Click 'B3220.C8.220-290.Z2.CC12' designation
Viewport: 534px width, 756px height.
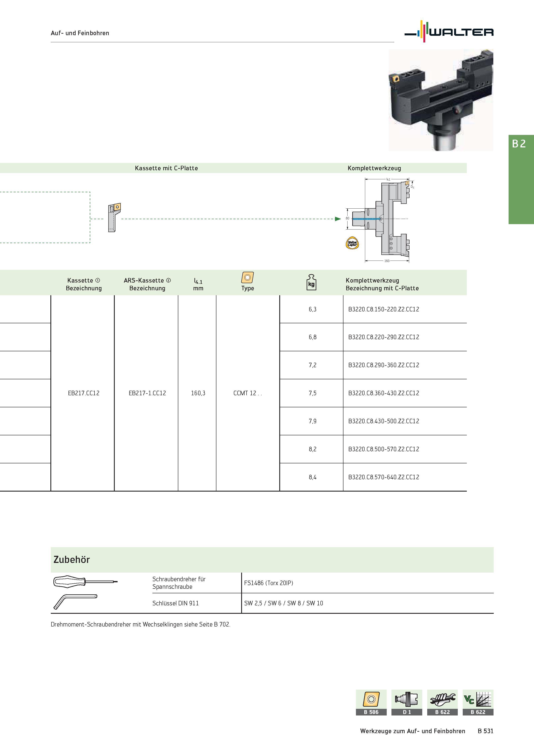click(x=384, y=337)
